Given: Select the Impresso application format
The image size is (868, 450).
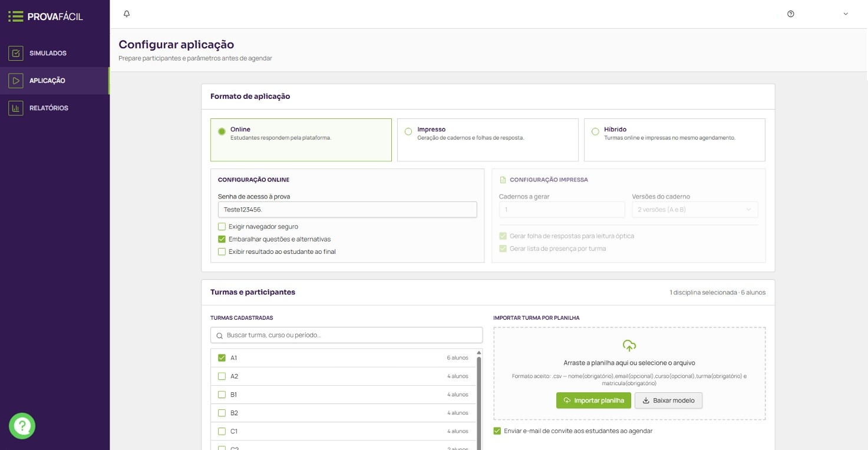Looking at the screenshot, I should point(488,140).
